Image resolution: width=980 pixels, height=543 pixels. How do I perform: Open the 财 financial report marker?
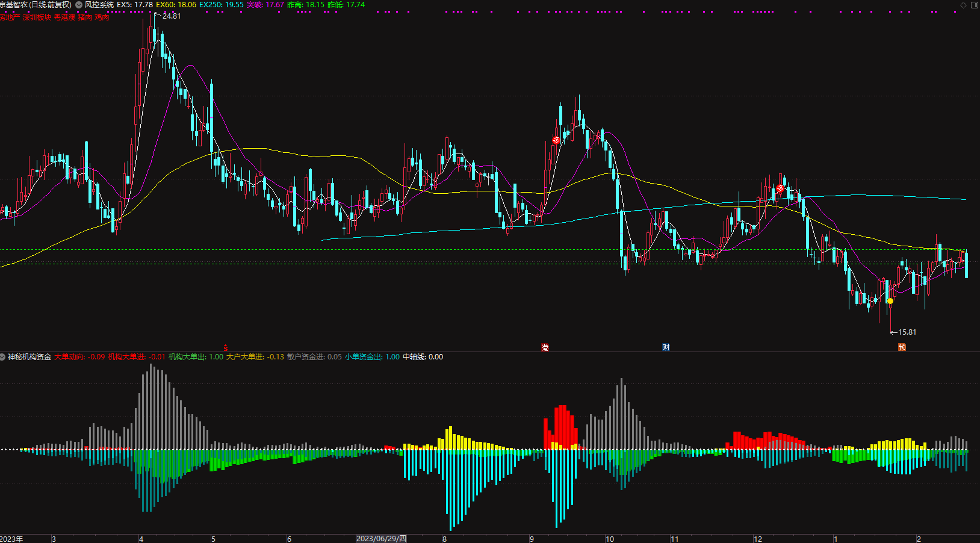(x=666, y=347)
